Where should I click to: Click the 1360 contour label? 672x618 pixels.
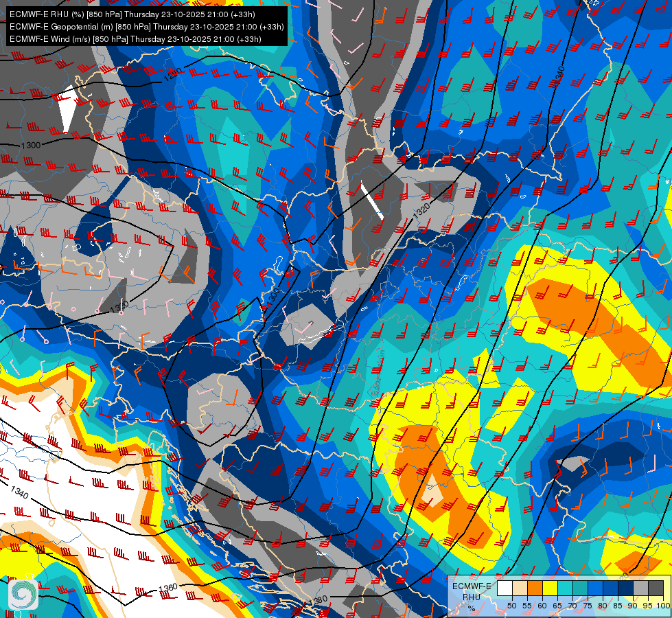(x=168, y=588)
